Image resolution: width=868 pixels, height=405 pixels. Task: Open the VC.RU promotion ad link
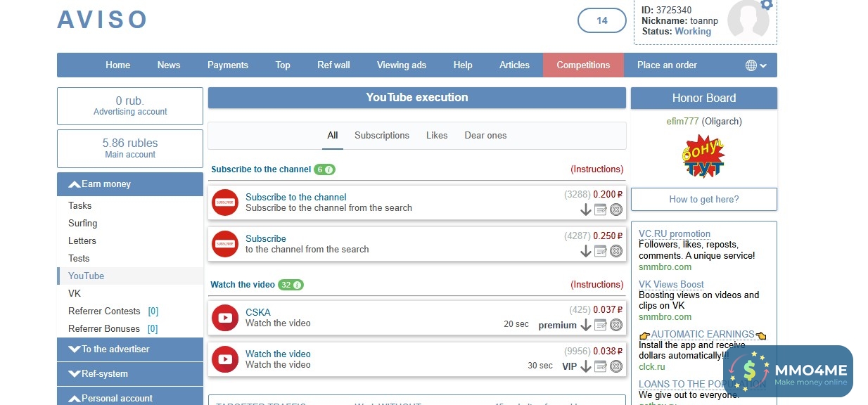click(x=675, y=233)
